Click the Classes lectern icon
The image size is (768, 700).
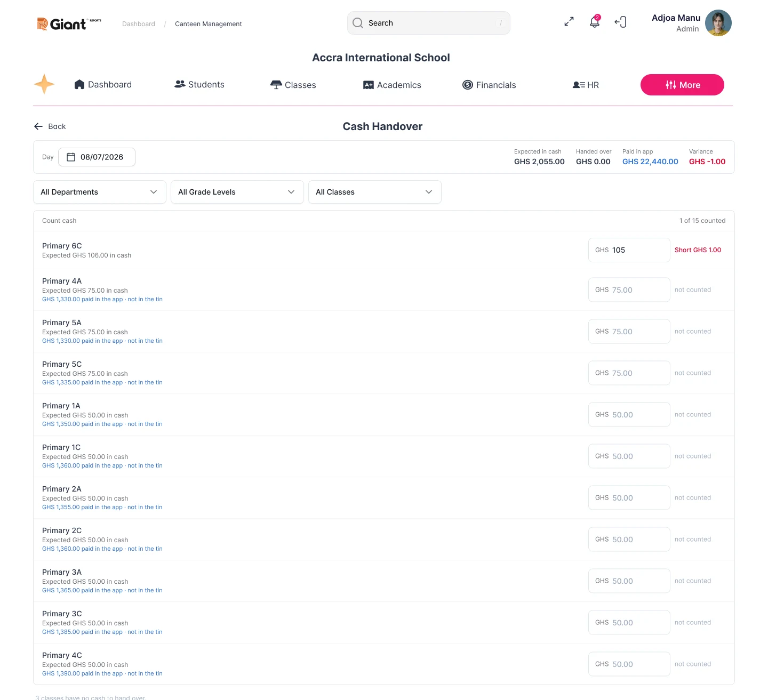point(276,85)
